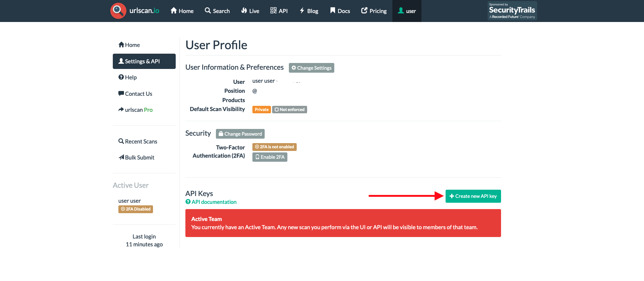Select Home in the left sidebar
The image size is (644, 281).
tap(144, 45)
